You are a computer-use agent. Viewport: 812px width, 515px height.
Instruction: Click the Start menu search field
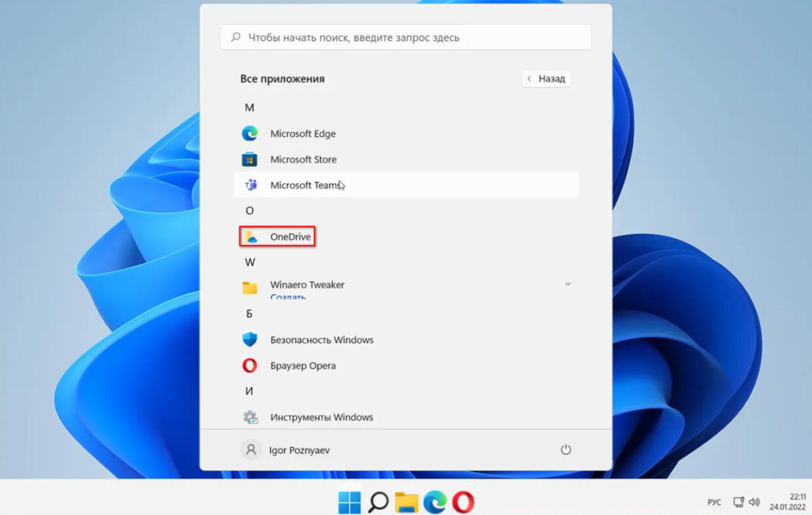tap(406, 38)
